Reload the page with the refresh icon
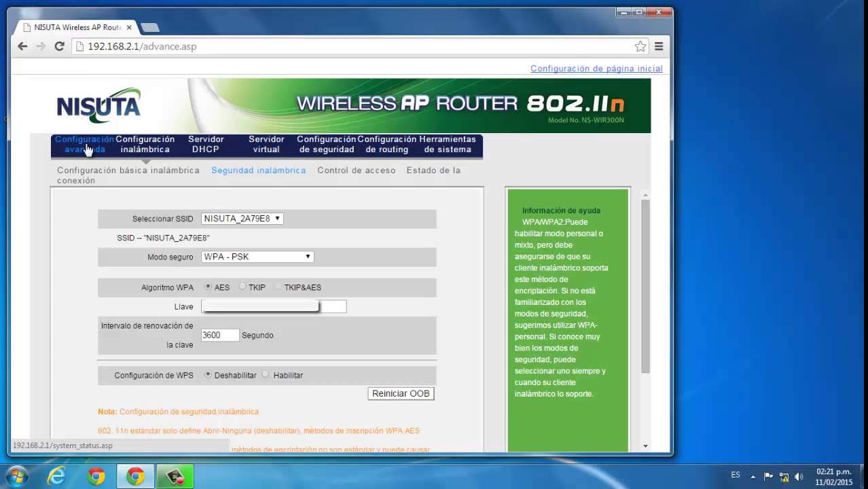Image resolution: width=868 pixels, height=489 pixels. coord(59,46)
